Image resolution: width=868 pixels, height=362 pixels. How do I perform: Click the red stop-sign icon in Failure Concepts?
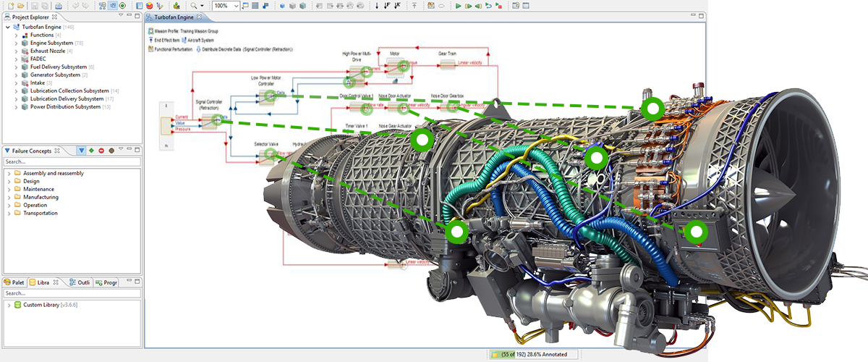tap(101, 151)
